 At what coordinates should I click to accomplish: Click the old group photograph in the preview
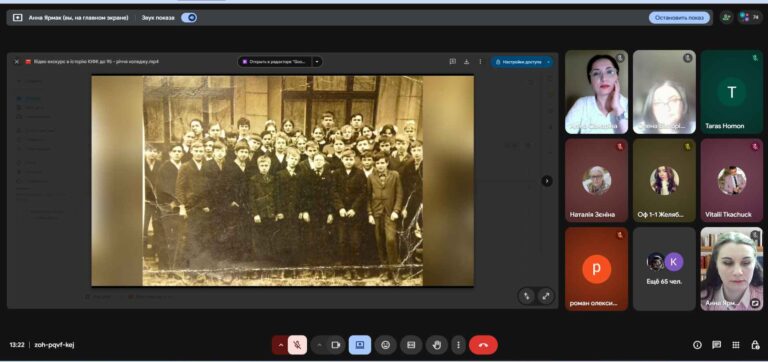tap(283, 180)
